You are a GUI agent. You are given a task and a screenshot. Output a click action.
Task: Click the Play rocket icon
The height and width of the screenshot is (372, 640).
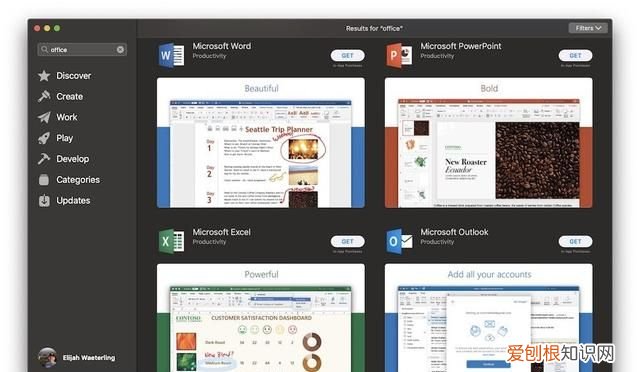click(44, 138)
